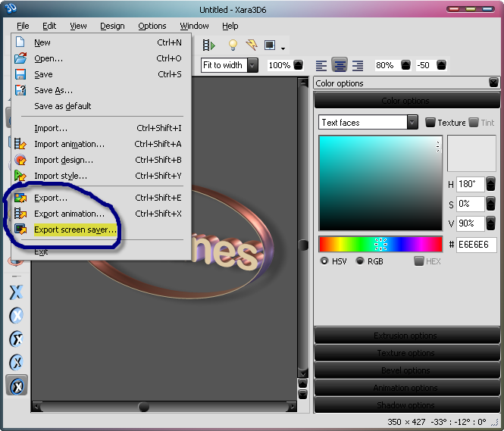The width and height of the screenshot is (504, 431).
Task: Expand the Extrusion options panel
Action: pyautogui.click(x=405, y=336)
